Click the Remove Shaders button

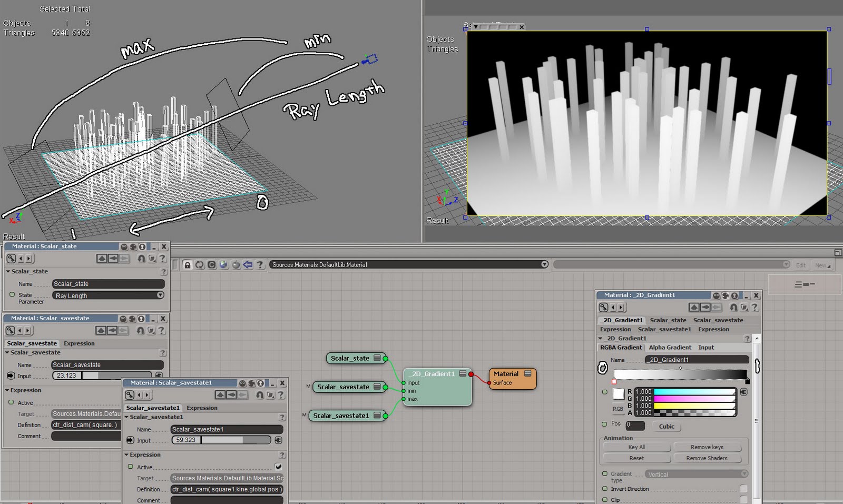(x=708, y=458)
